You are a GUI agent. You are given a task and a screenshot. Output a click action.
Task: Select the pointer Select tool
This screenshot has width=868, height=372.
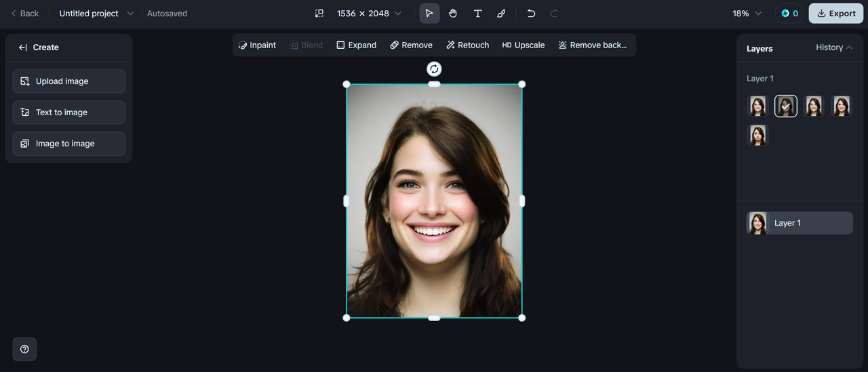pos(429,14)
